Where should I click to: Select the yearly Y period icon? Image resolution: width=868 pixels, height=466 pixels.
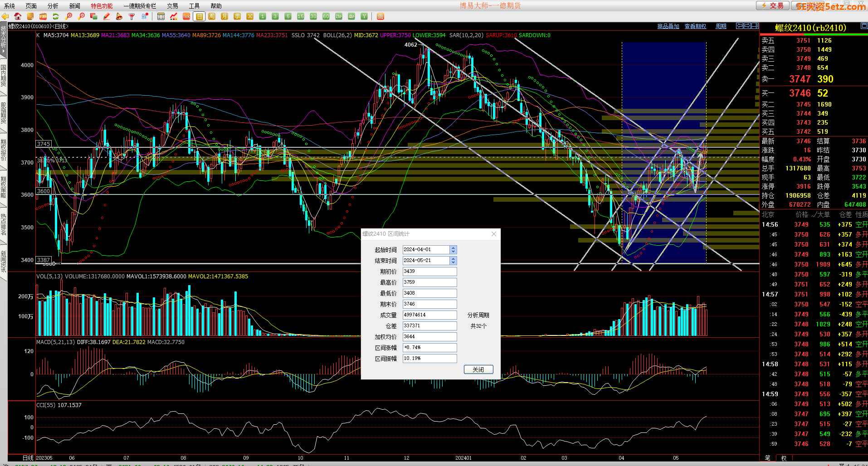pos(364,16)
